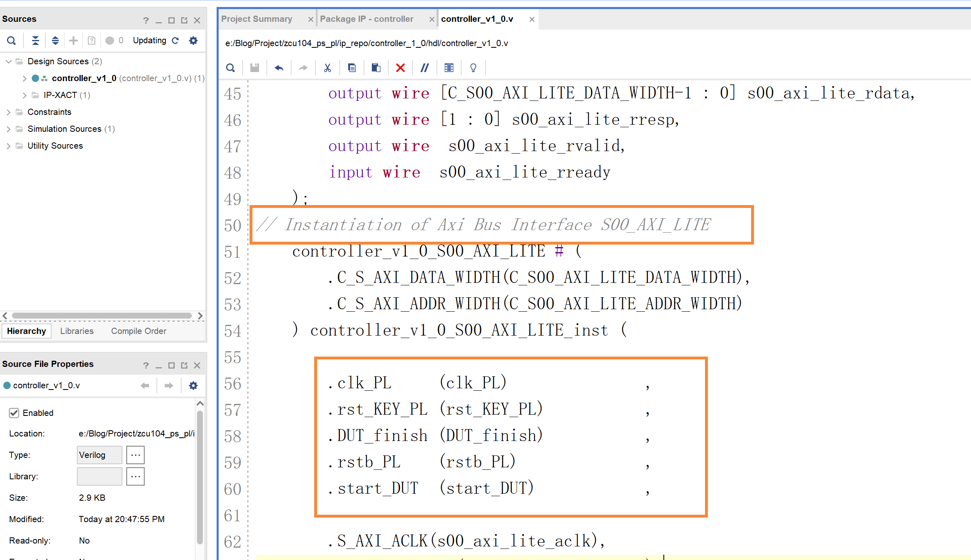Click Sources panel horizontal scrollbar
This screenshot has height=560, width=971.
(x=102, y=316)
